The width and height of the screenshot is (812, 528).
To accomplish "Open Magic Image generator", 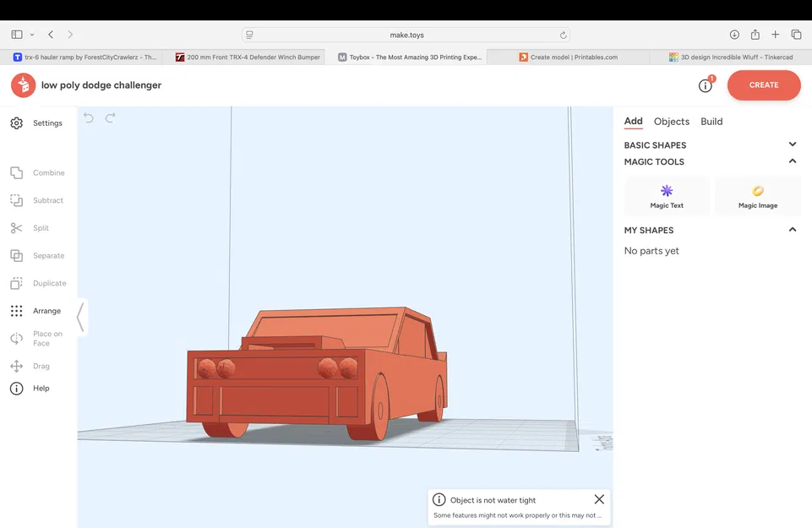I will tap(757, 195).
